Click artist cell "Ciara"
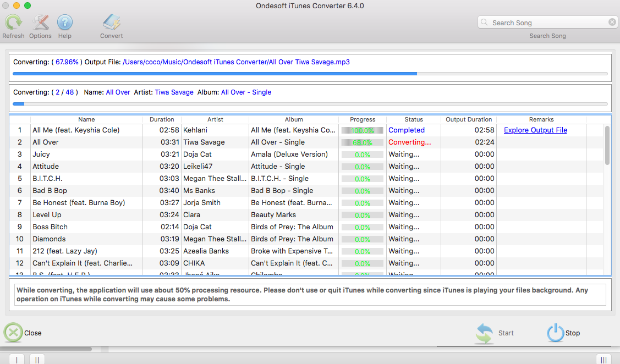The width and height of the screenshot is (620, 364). 192,215
